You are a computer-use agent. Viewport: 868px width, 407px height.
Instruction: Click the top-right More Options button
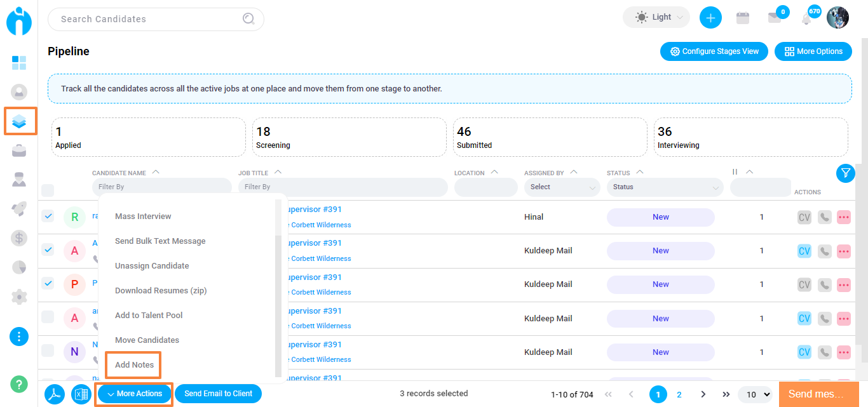click(x=813, y=51)
